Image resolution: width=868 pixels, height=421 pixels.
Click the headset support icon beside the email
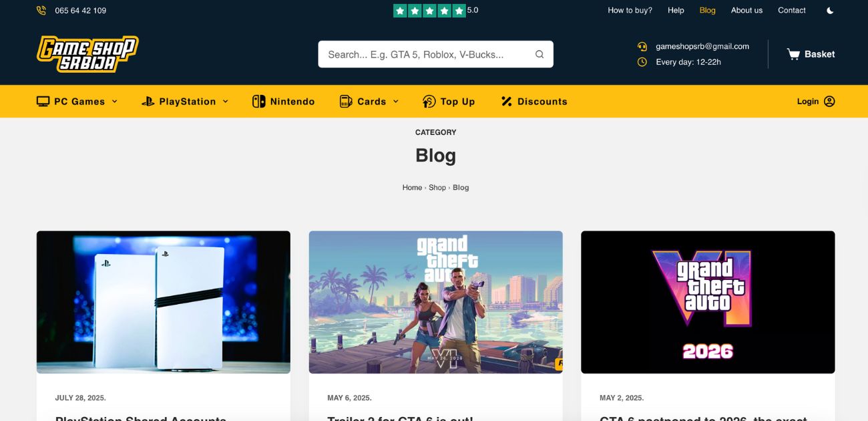642,47
